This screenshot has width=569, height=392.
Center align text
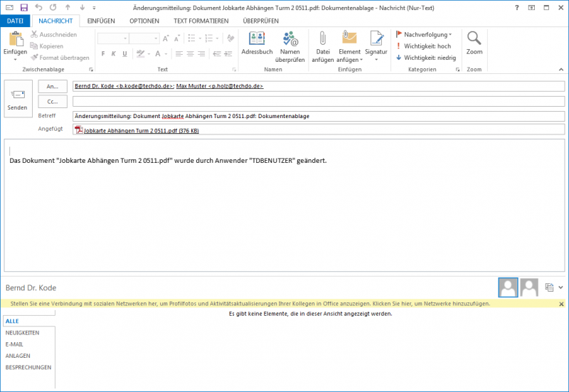190,54
